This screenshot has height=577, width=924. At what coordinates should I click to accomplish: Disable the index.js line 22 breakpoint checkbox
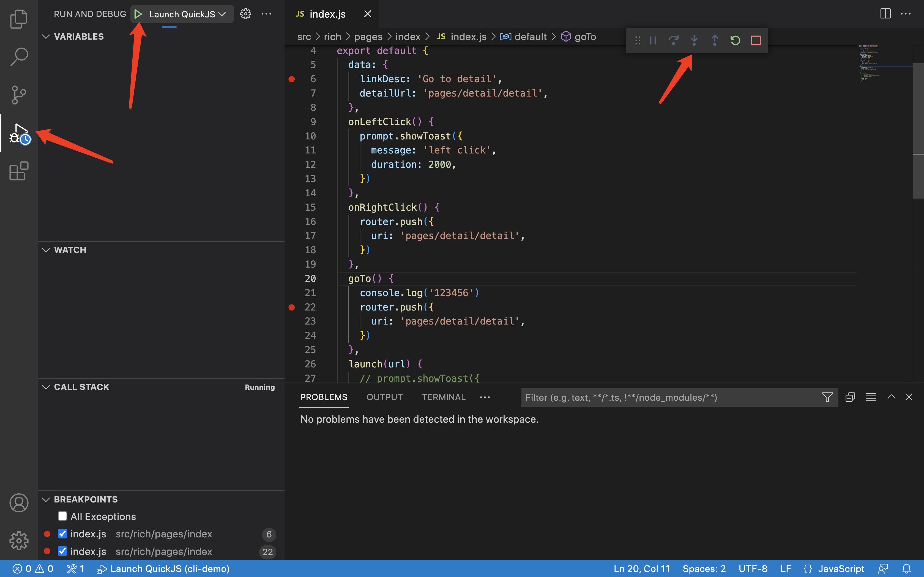point(62,551)
